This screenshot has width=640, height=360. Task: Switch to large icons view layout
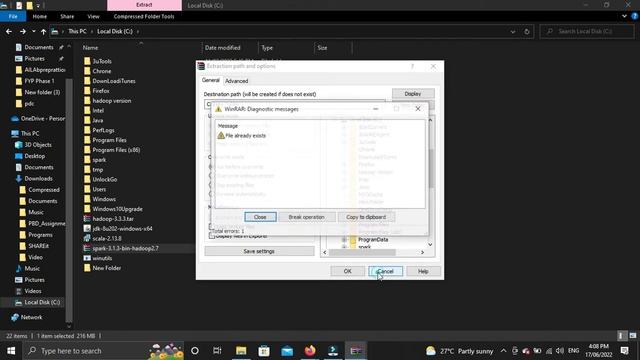pyautogui.click(x=633, y=336)
